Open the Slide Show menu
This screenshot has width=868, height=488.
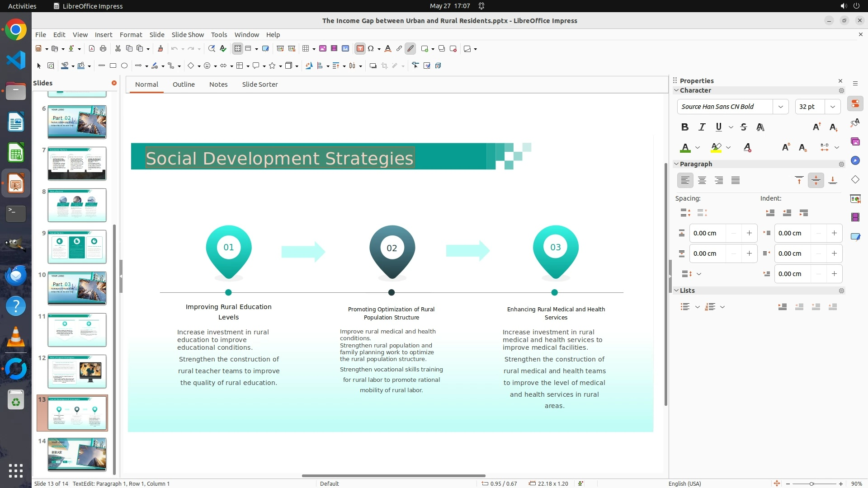click(x=188, y=35)
